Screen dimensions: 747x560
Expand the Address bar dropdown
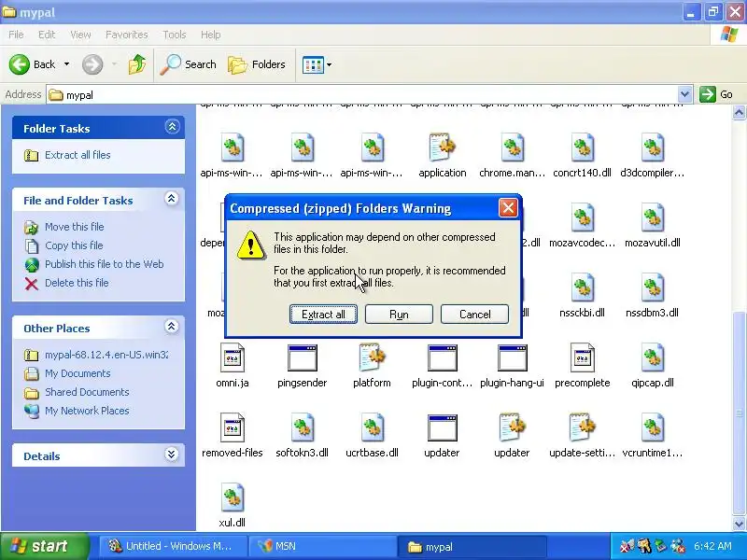click(684, 94)
